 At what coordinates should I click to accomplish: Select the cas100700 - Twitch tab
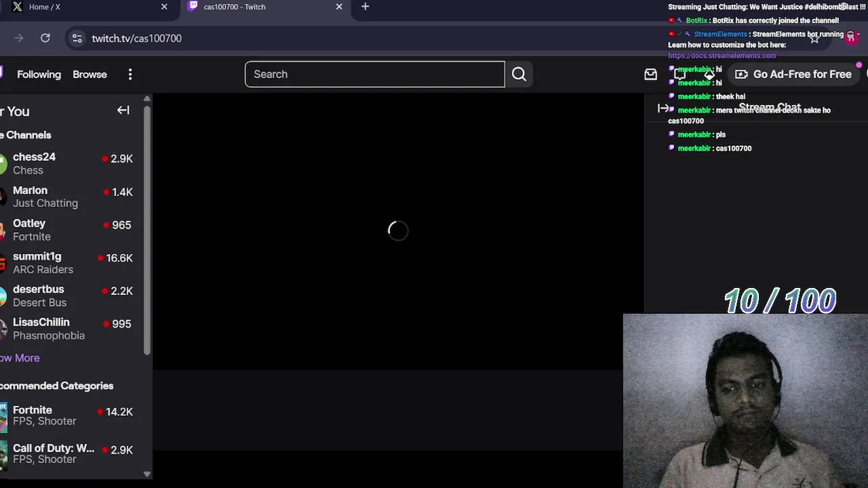tap(264, 7)
